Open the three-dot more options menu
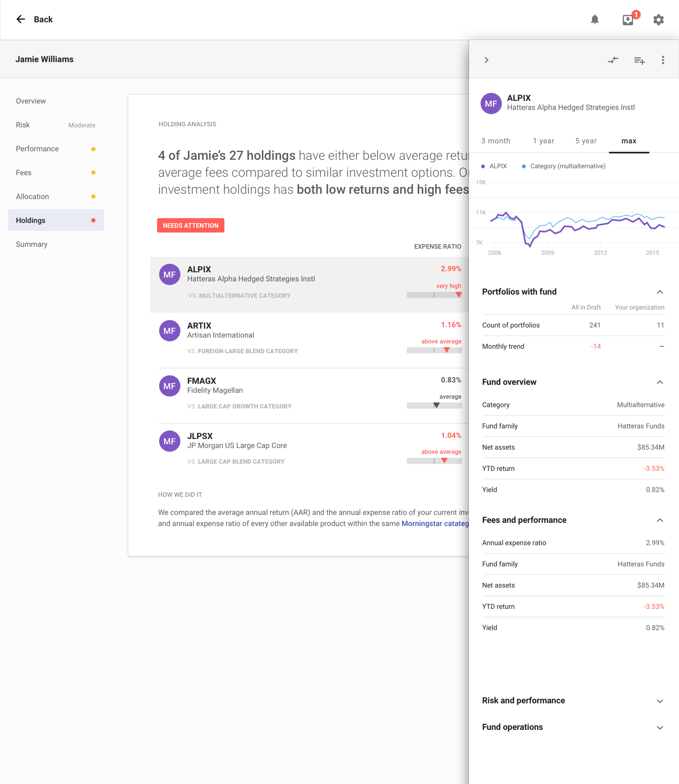Viewport: 679px width, 784px height. (x=663, y=60)
